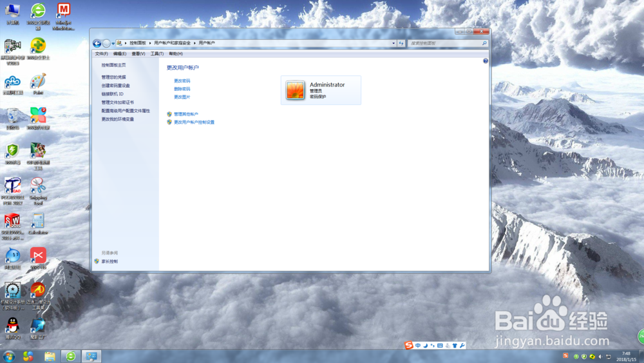The width and height of the screenshot is (644, 363).
Task: Click the Windows Start button
Action: coord(9,356)
